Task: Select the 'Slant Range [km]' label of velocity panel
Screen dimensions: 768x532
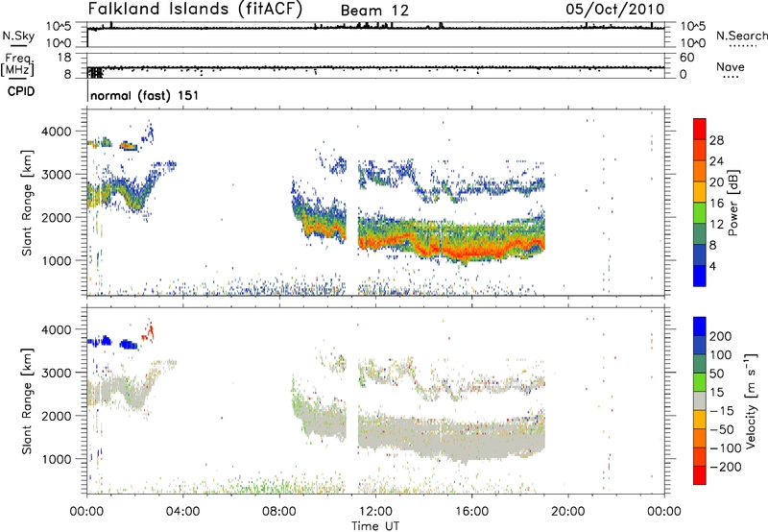Action: [x=27, y=400]
